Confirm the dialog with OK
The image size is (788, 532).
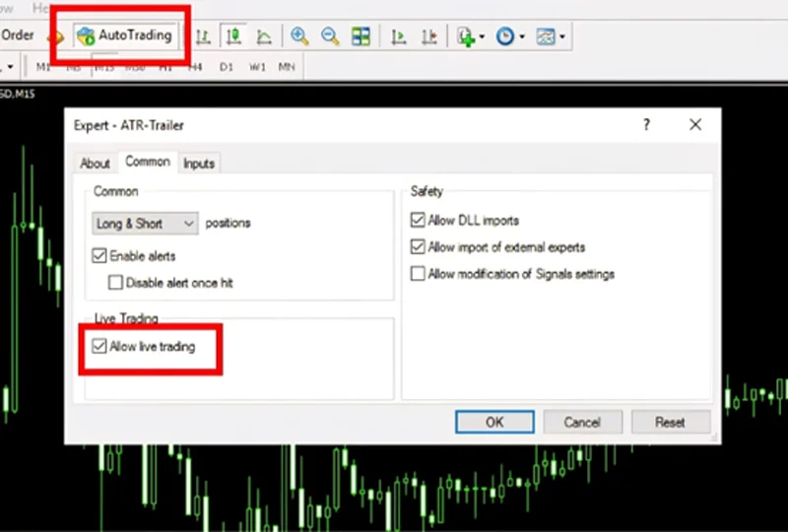click(x=494, y=422)
